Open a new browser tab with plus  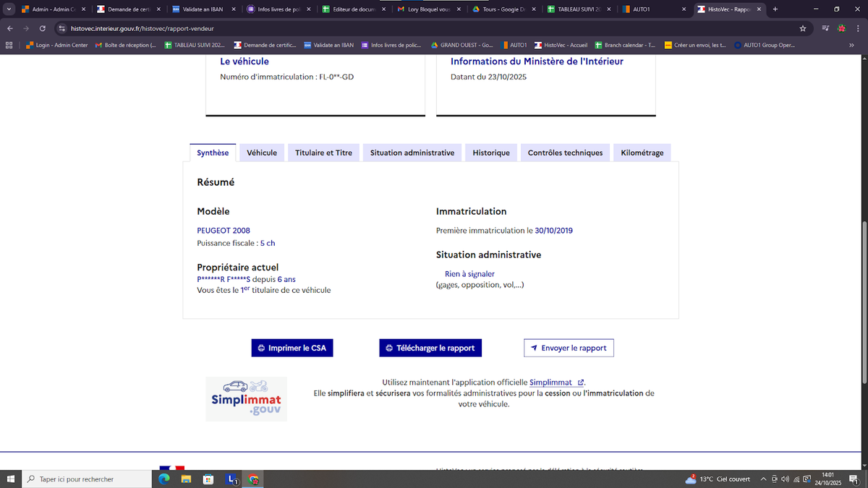775,9
